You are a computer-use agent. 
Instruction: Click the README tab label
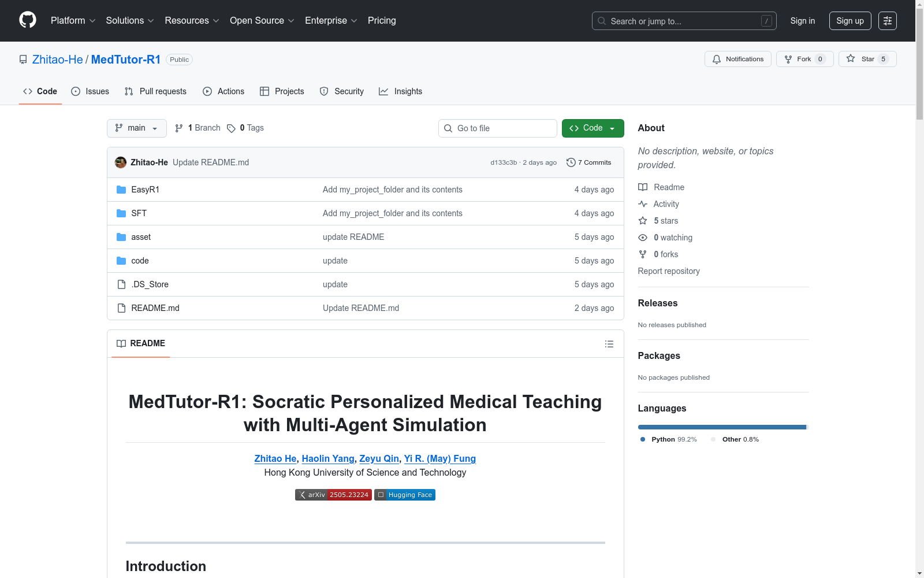[x=141, y=343]
